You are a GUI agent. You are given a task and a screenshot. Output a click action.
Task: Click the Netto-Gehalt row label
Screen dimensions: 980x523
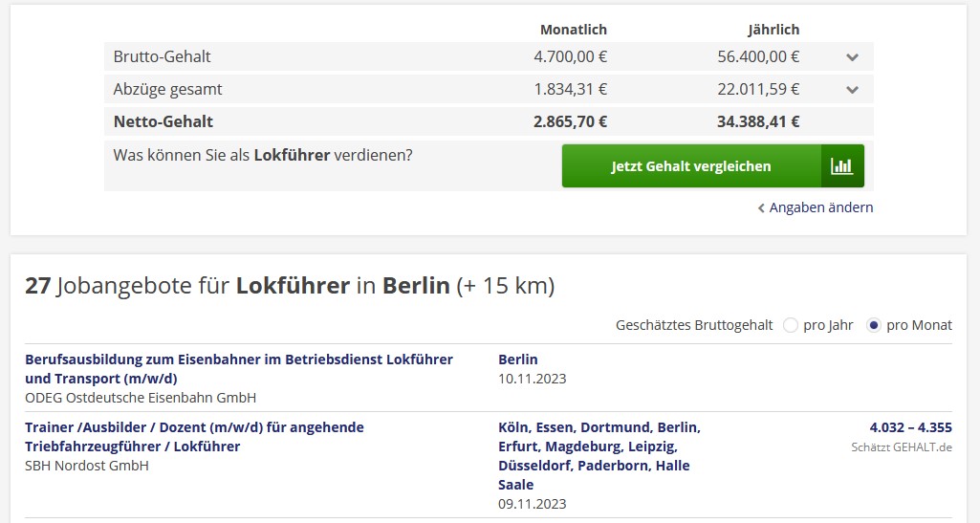(x=163, y=121)
